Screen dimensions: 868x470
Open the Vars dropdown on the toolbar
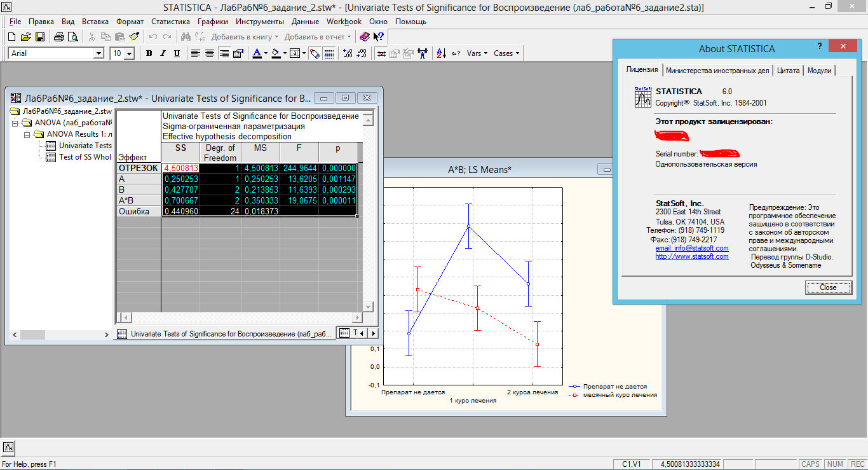(x=475, y=53)
